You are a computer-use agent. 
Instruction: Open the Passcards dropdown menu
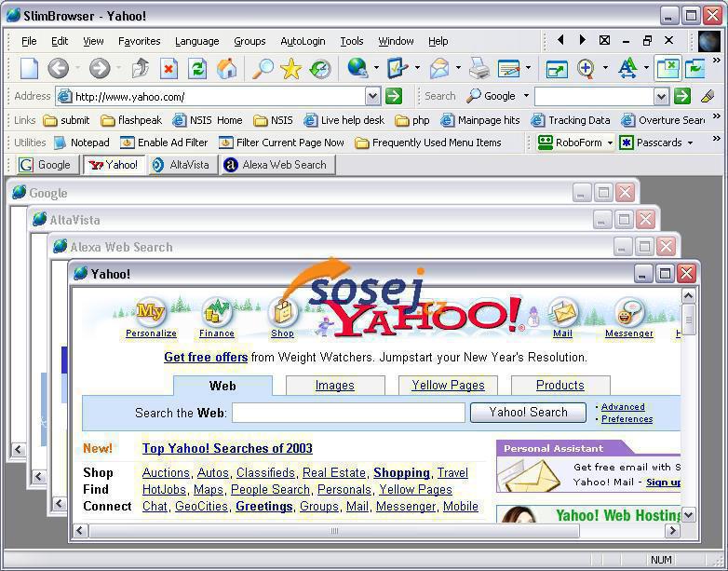(690, 143)
